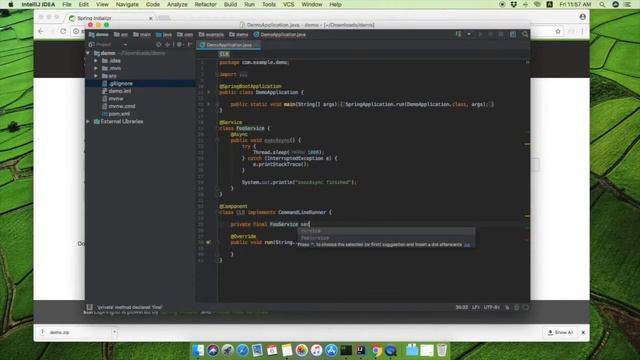This screenshot has width=640, height=360.
Task: Close Chrome downloads bar
Action: 583,333
